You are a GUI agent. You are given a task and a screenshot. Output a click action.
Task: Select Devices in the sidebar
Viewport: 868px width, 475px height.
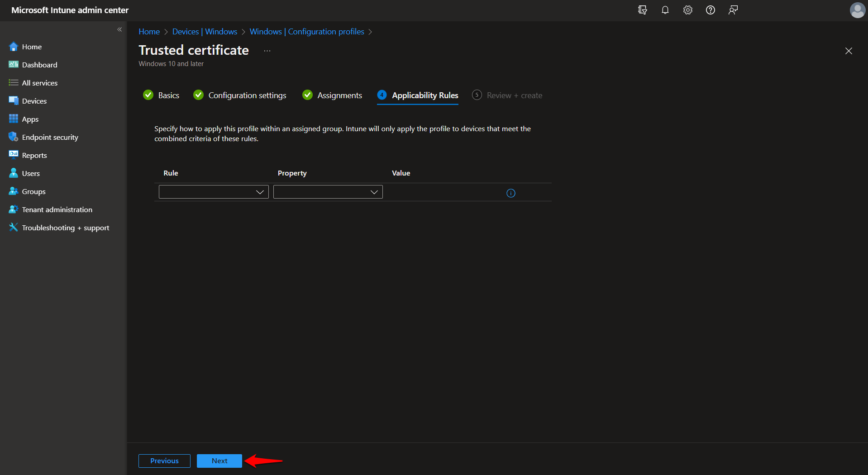pos(34,101)
